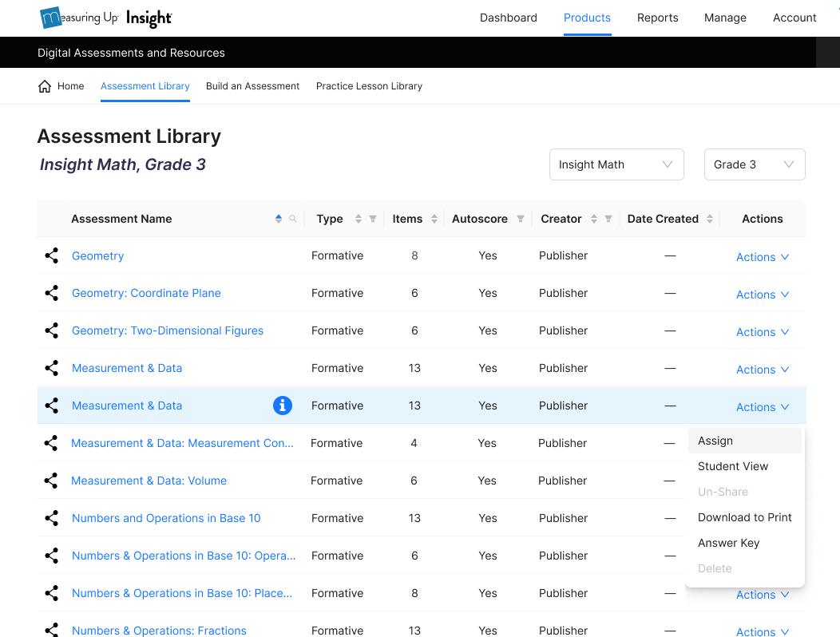Click share icon for Geometry: Two-Dimensional Figures
The image size is (840, 637).
tap(51, 330)
